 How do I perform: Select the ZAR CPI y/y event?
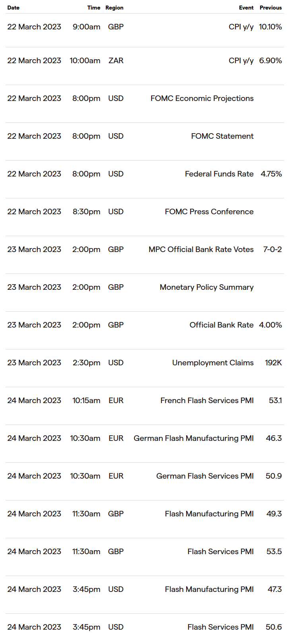coord(241,60)
